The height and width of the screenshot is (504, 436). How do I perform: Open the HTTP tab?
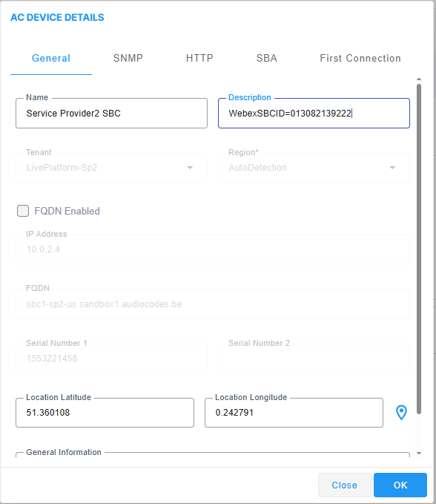(199, 58)
